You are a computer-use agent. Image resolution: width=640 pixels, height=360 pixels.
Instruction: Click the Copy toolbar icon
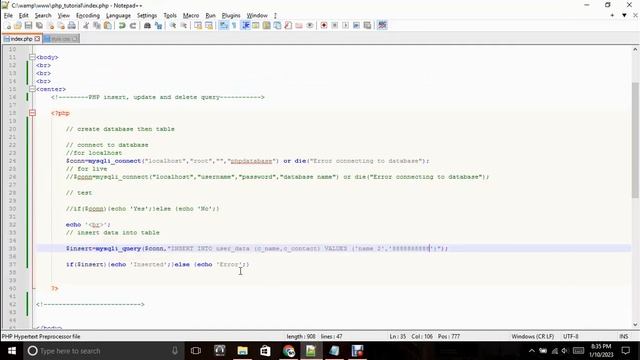(97, 26)
